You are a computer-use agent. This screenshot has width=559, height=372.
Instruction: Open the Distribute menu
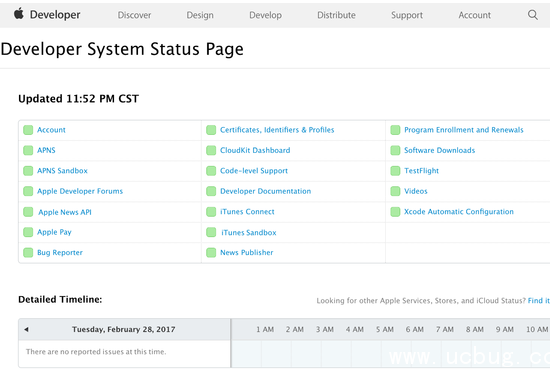tap(336, 15)
